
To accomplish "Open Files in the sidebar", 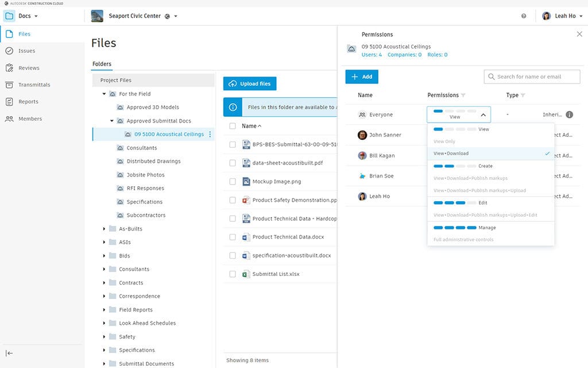I will tap(42, 34).
